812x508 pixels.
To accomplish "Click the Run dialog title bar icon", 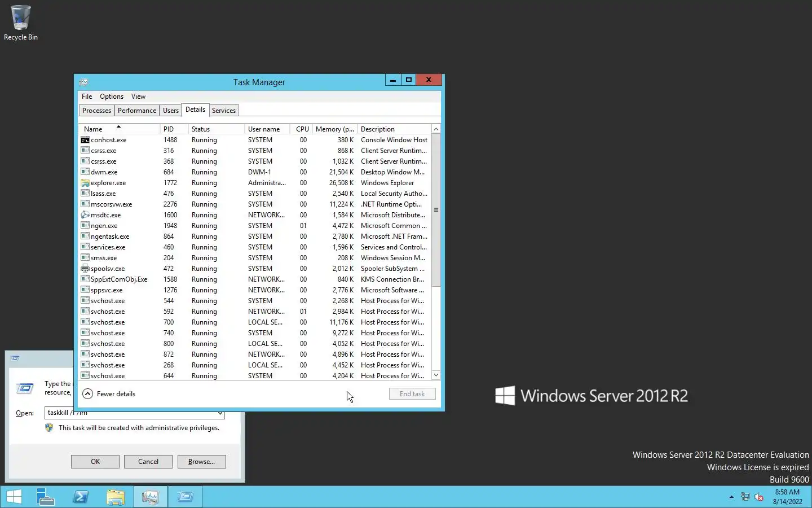I will tap(15, 358).
